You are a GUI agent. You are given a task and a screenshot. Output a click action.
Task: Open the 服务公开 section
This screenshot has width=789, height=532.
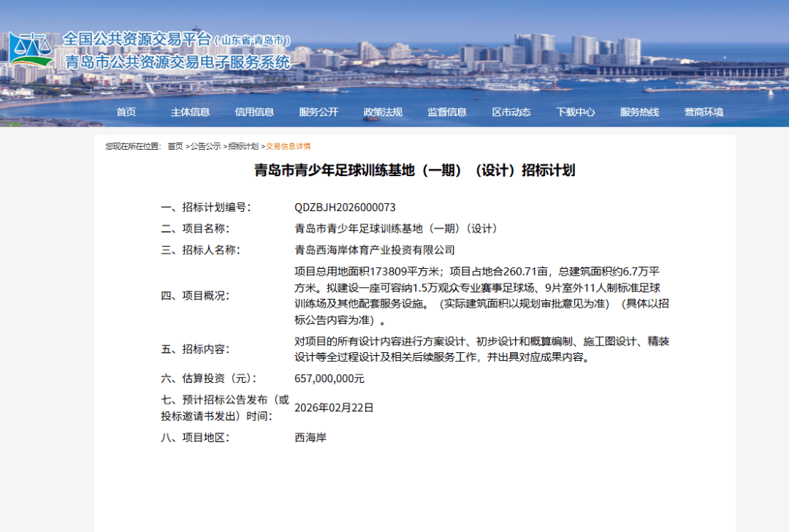point(319,112)
